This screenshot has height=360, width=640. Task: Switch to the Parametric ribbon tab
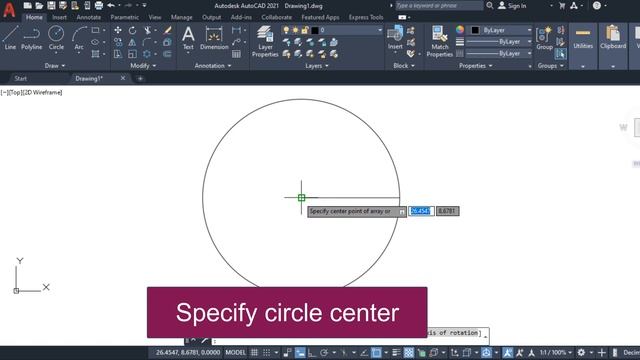pyautogui.click(x=124, y=17)
